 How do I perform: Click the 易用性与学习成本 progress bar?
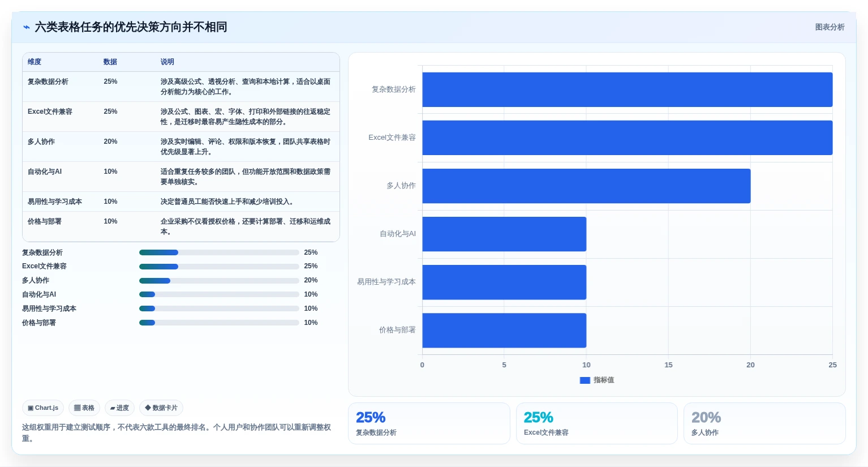(219, 309)
